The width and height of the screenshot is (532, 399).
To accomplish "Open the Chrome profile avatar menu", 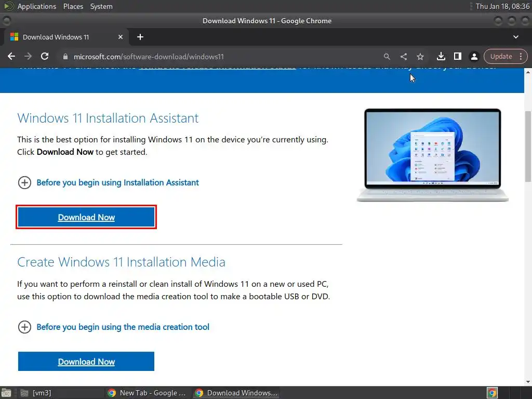I will tap(474, 57).
